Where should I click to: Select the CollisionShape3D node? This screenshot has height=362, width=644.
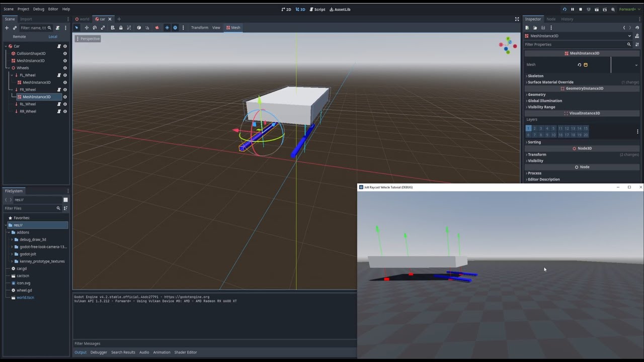(31, 53)
